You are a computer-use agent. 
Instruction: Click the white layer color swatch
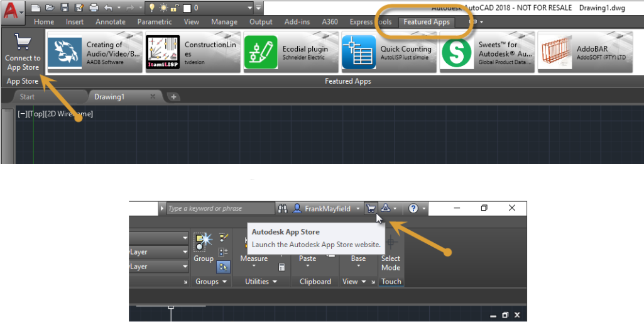187,8
